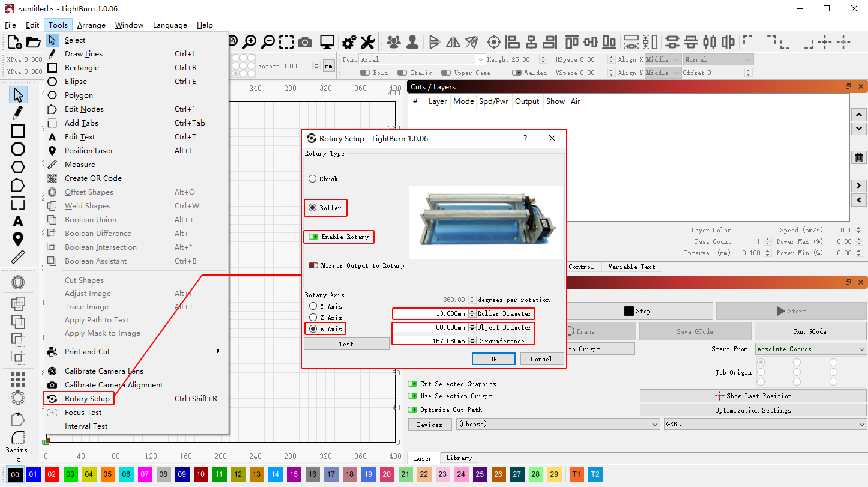Click the Group icon showing two people
This screenshot has height=487, width=868.
[x=394, y=42]
